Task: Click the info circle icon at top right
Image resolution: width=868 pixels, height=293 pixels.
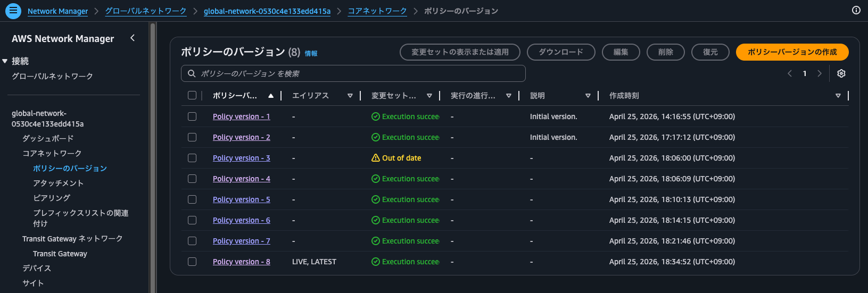Action: click(x=856, y=10)
